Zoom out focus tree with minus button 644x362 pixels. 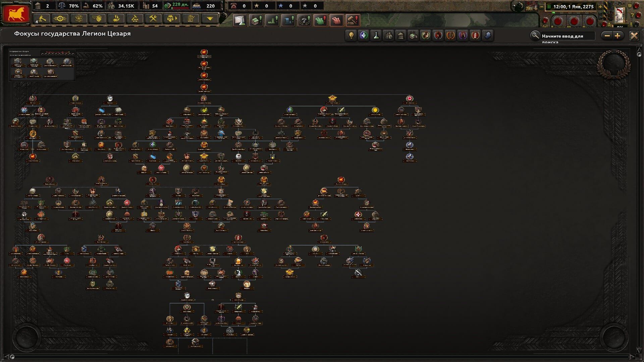tap(607, 36)
